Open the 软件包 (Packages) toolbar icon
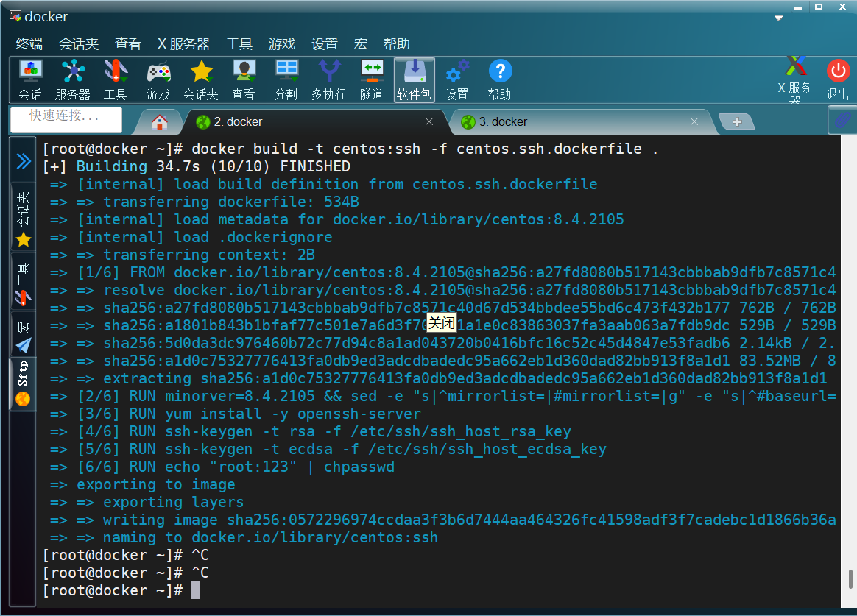The height and width of the screenshot is (616, 857). 415,79
